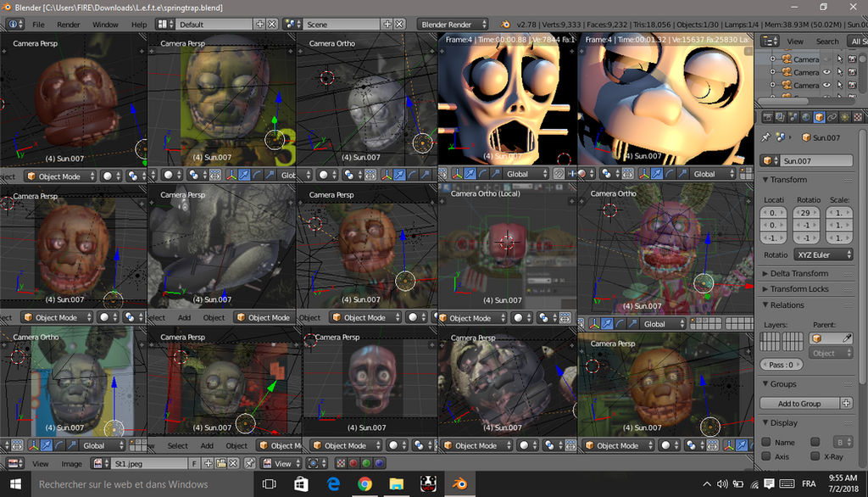Viewport: 868px width, 497px height.
Task: Open the File menu
Action: (x=38, y=25)
